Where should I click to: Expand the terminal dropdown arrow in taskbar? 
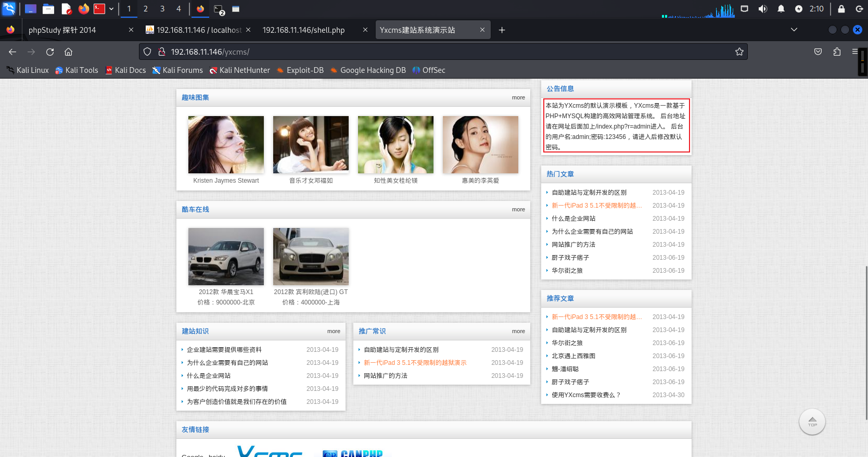(111, 9)
